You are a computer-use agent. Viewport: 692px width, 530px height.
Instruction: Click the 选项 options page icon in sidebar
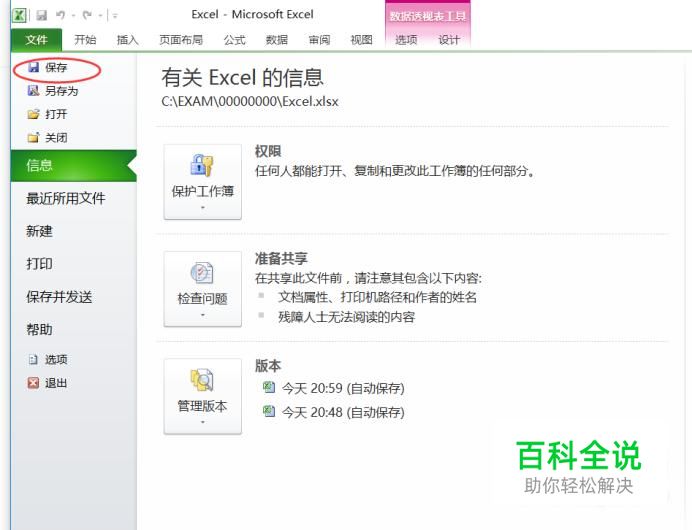point(33,360)
